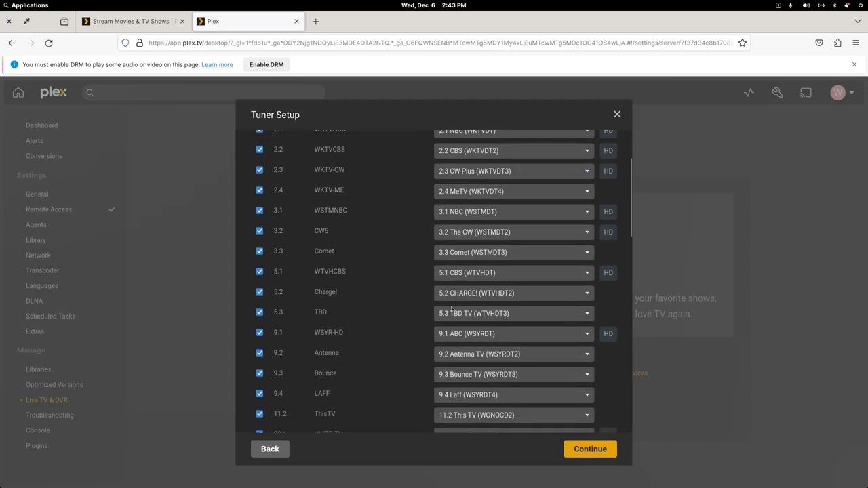Open the 9.2 Antenna TV dropdown
This screenshot has width=868, height=488.
514,354
